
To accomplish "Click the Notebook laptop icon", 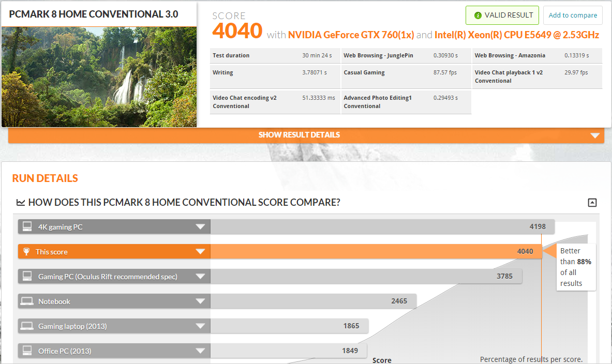I will [27, 301].
